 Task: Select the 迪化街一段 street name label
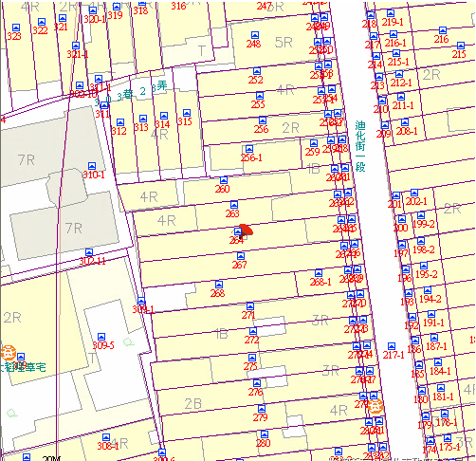coord(360,146)
